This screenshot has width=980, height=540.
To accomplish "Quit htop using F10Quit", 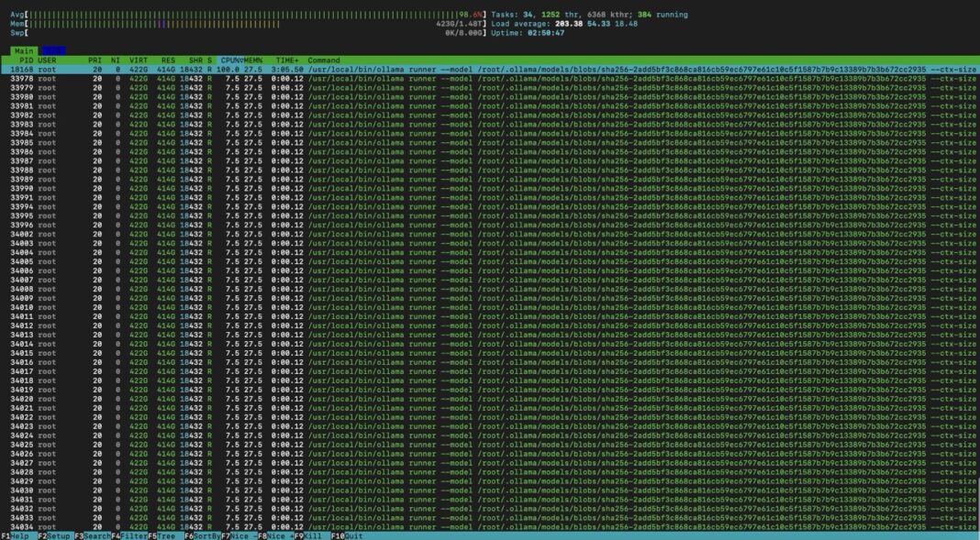I will click(347, 534).
